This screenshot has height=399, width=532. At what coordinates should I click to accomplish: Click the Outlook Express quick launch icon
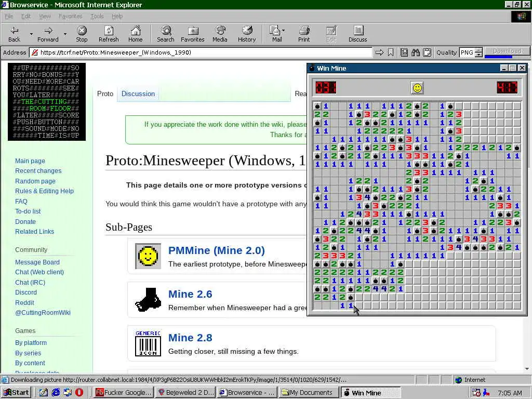tap(67, 392)
